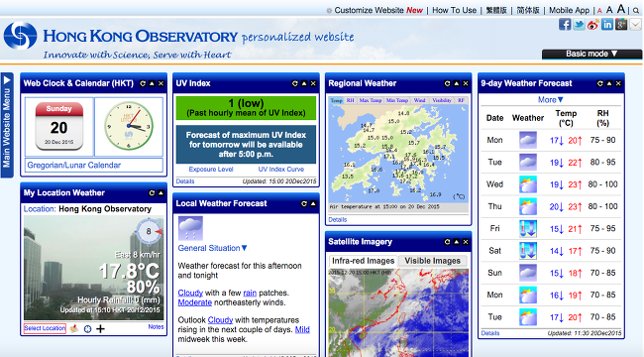Expand the General Situation dropdown

(213, 248)
